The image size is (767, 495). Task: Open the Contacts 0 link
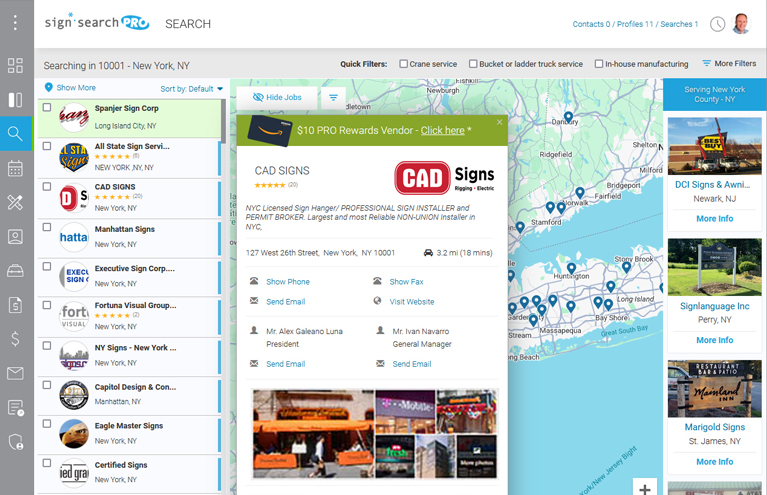coord(591,24)
